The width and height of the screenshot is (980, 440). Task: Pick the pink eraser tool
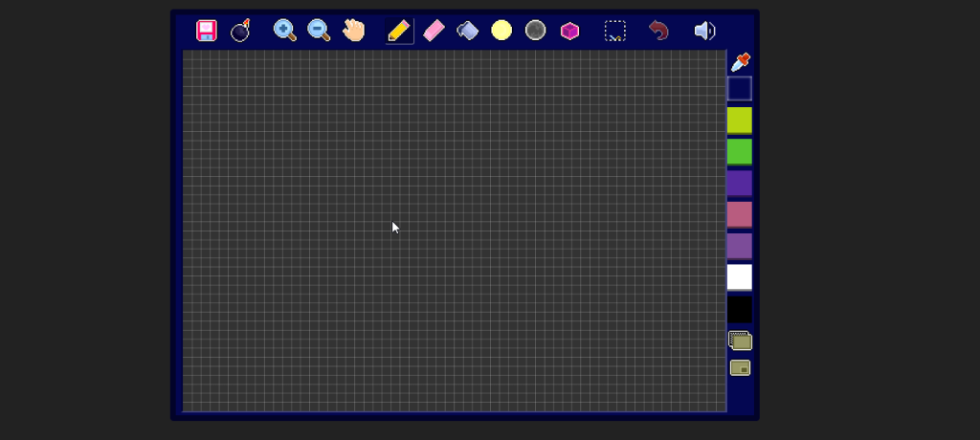[434, 31]
